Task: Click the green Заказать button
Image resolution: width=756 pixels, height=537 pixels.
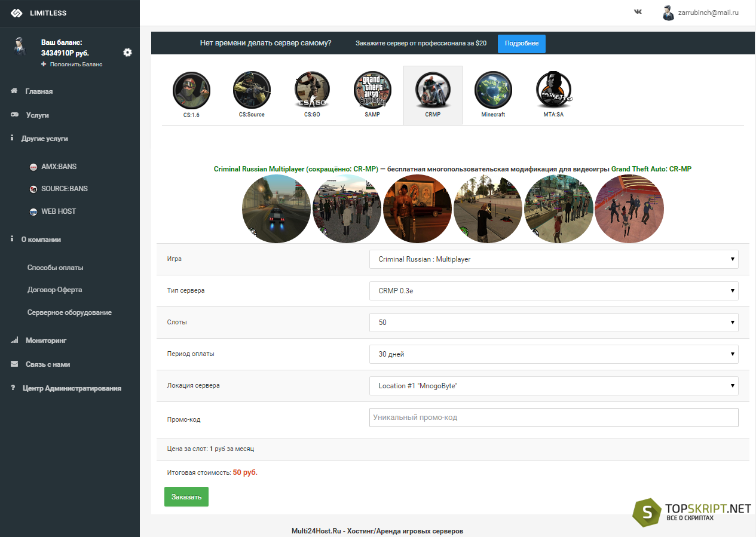Action: coord(186,497)
